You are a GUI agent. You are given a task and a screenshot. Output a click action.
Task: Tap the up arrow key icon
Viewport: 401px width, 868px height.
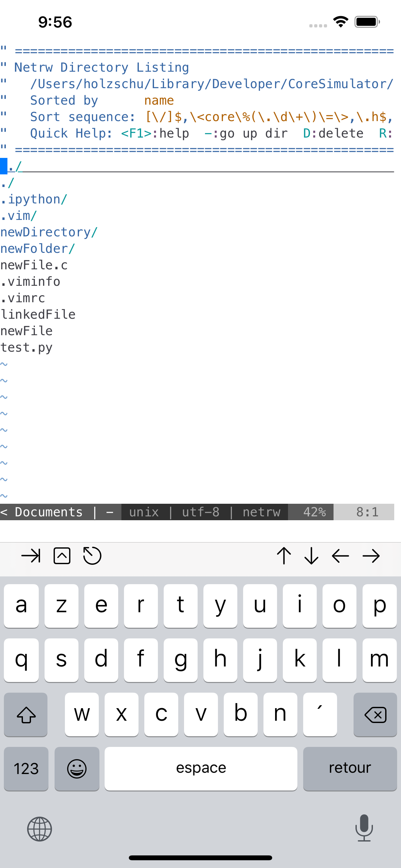(x=284, y=556)
